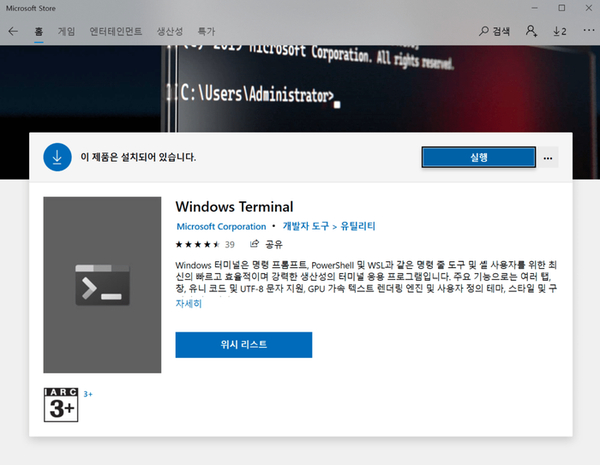Open the 홈 tab

(39, 31)
